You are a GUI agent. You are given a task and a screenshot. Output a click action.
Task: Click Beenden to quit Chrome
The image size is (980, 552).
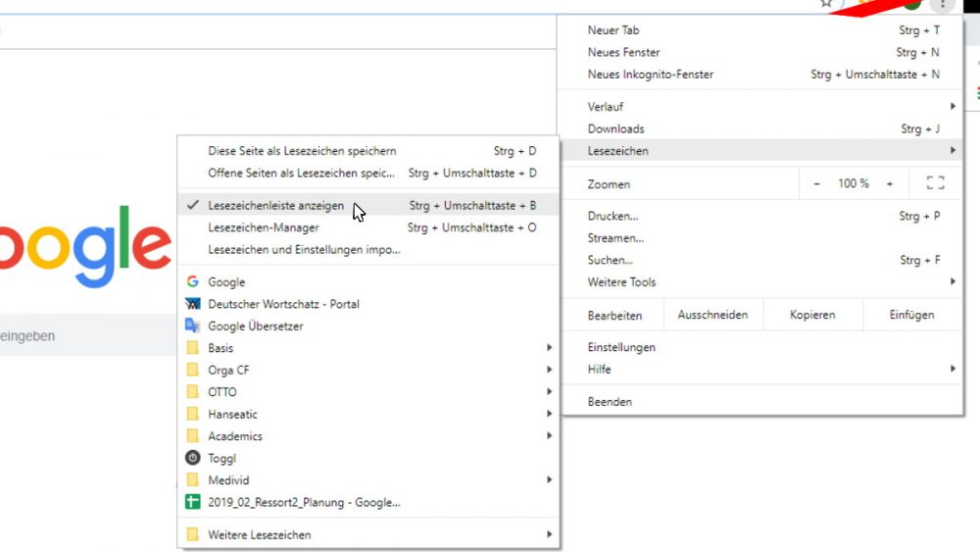pyautogui.click(x=762, y=401)
